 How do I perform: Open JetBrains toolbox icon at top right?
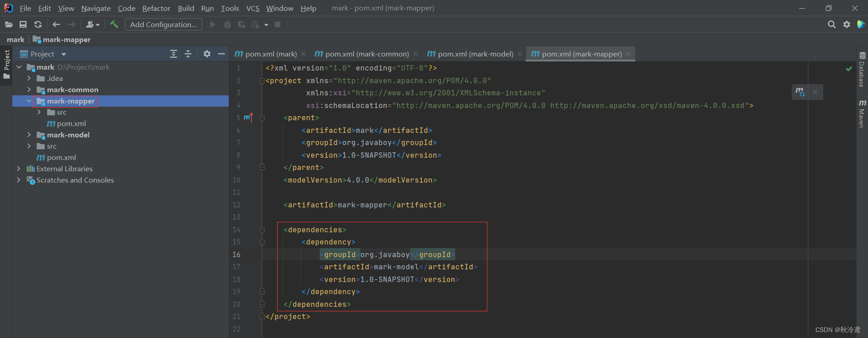click(861, 24)
